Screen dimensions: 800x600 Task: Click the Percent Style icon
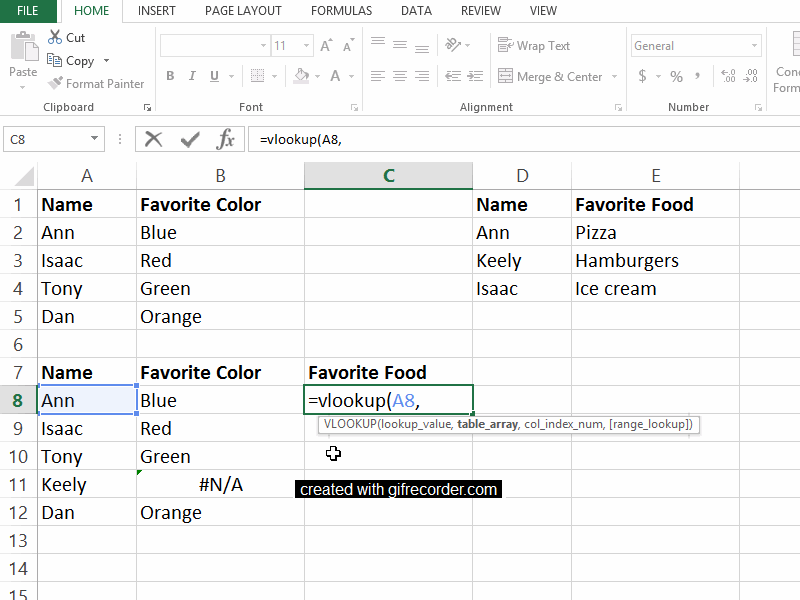pos(677,77)
